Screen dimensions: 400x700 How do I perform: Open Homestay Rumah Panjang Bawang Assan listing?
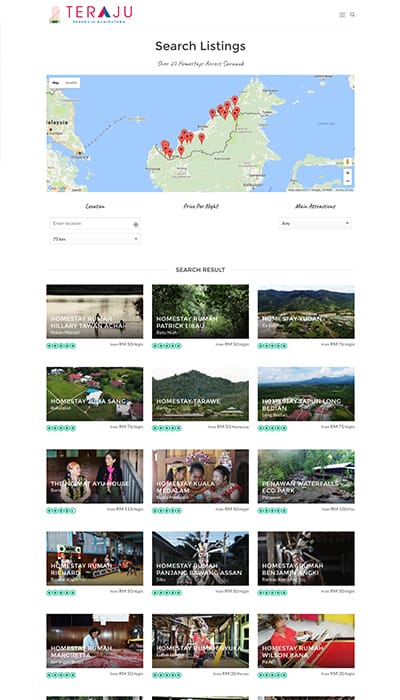click(x=200, y=558)
